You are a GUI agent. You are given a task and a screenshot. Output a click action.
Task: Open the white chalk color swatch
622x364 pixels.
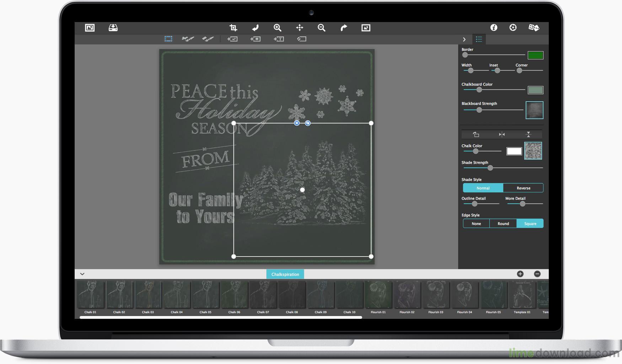coord(514,151)
